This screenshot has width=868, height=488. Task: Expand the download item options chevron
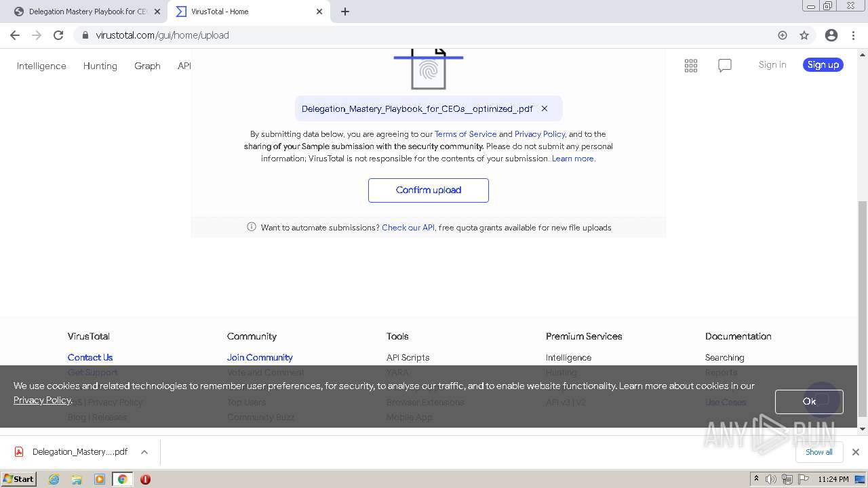point(144,452)
